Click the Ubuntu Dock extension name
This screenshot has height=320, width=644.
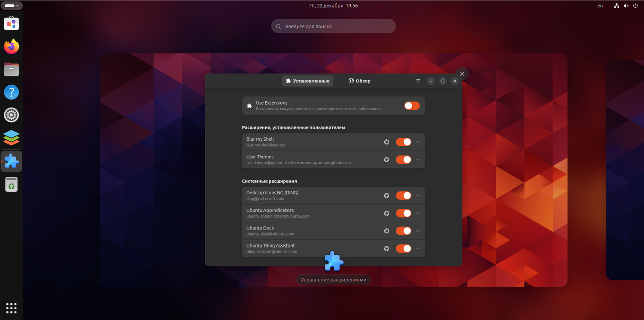click(x=260, y=228)
